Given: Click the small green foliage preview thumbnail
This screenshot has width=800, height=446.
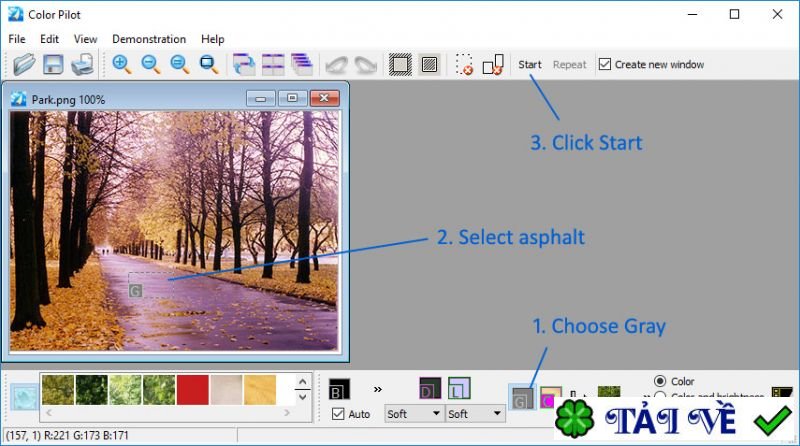Looking at the screenshot, I should click(609, 391).
